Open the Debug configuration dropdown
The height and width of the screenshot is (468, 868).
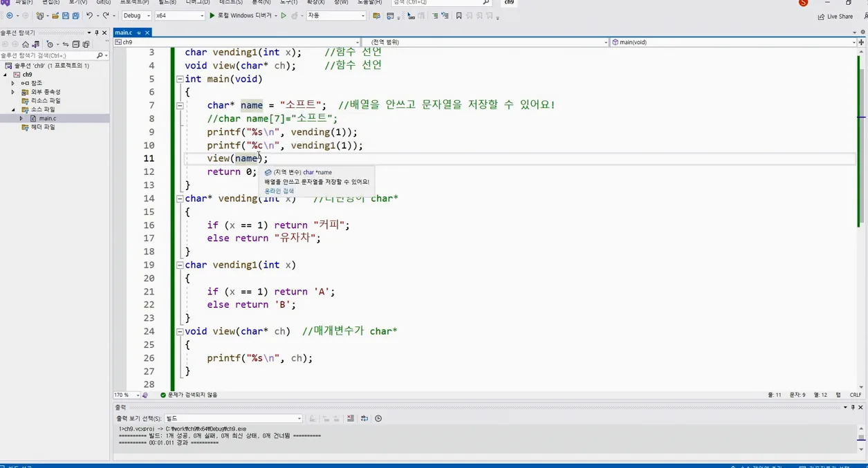[x=136, y=15]
